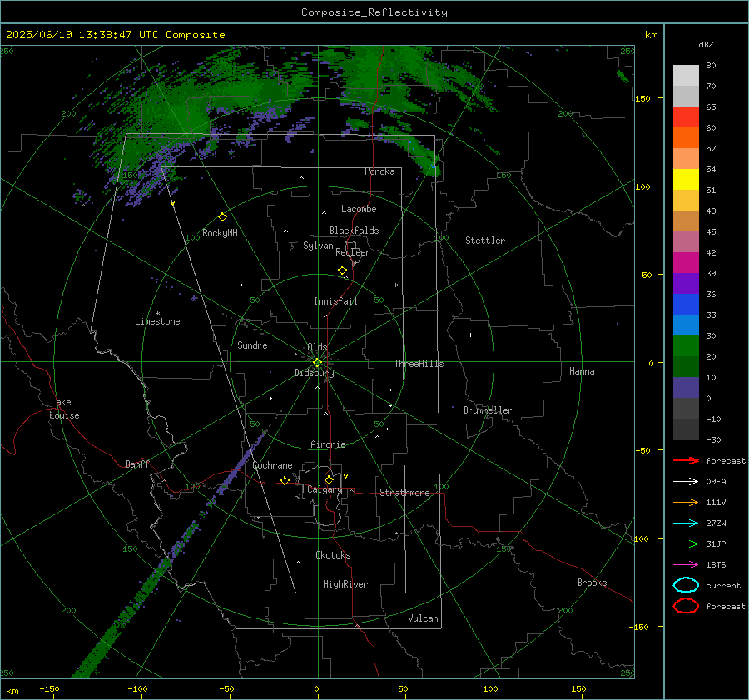Click the 27ZW legend label
Screen dimensions: 749x700
click(716, 524)
